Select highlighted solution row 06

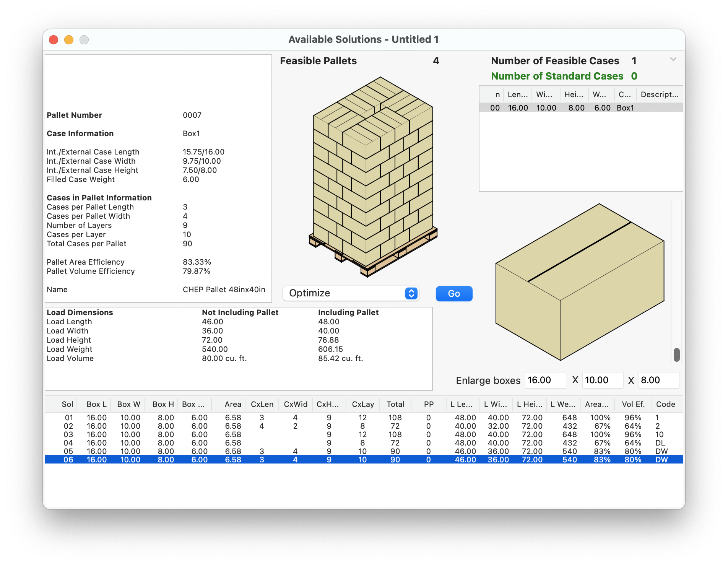pos(364,460)
